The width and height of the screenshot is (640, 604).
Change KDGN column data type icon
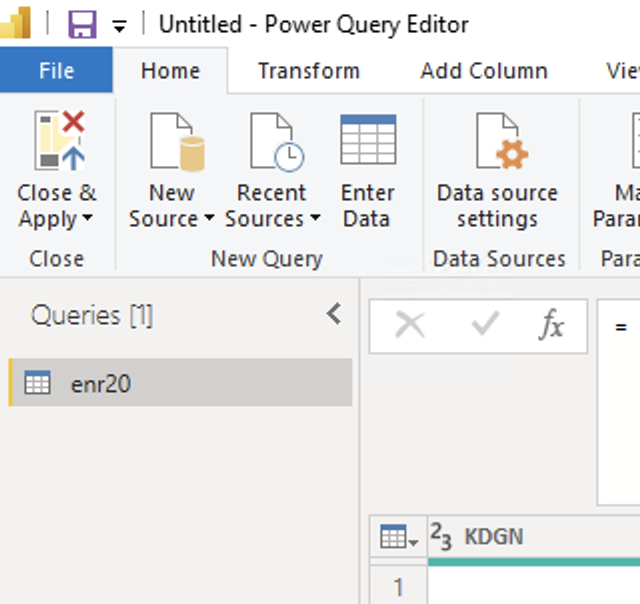coord(441,536)
